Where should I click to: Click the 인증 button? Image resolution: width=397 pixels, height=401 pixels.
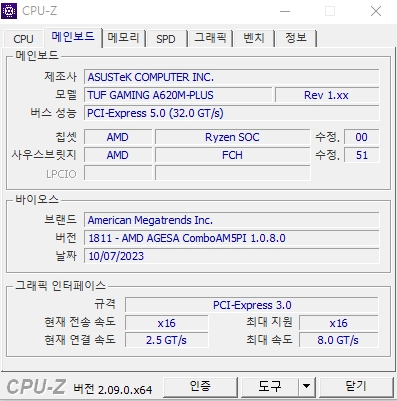pyautogui.click(x=200, y=387)
